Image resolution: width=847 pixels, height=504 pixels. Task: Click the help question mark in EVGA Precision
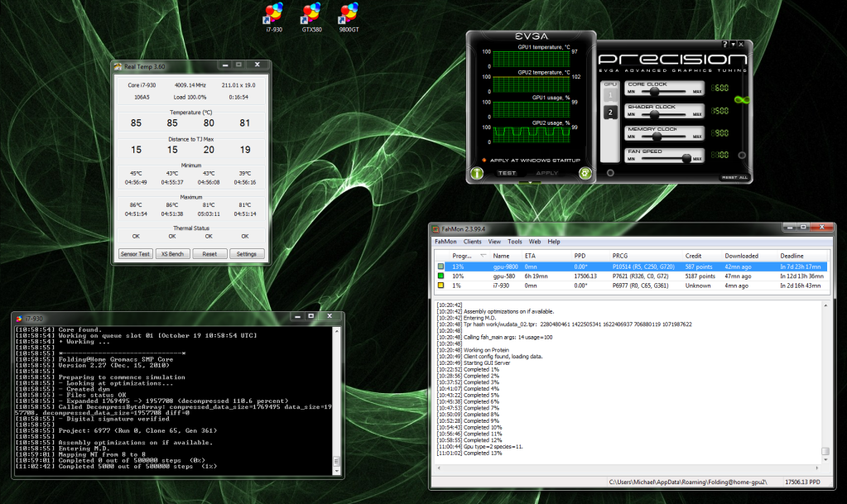(725, 45)
